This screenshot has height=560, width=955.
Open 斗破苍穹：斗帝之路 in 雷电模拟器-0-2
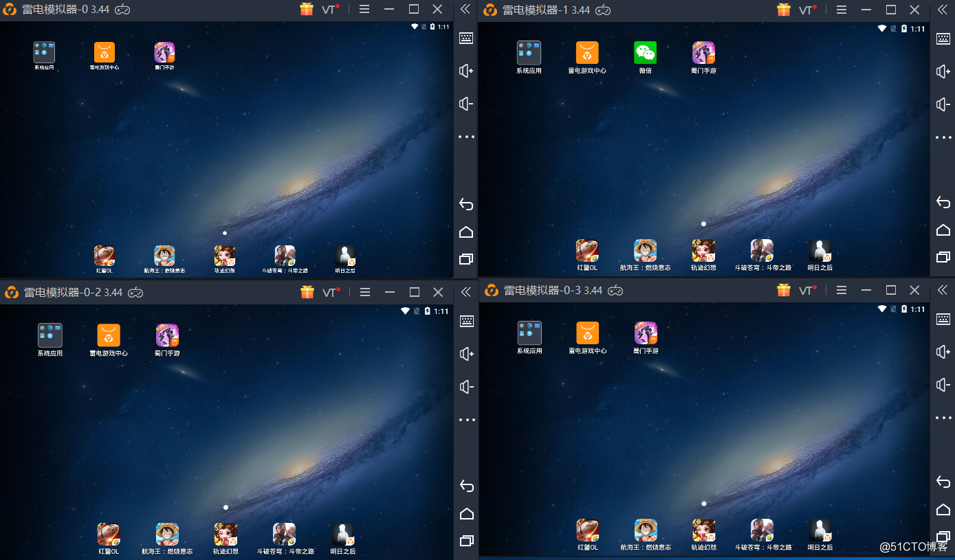(285, 535)
